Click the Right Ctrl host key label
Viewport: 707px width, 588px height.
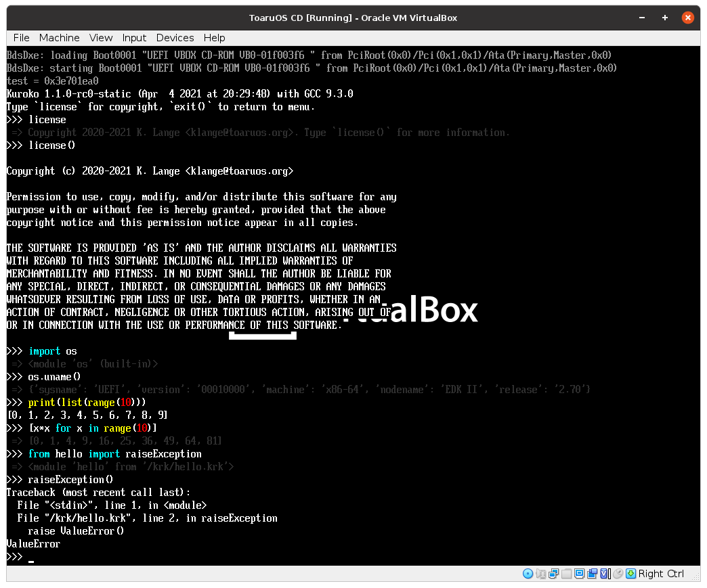(661, 574)
